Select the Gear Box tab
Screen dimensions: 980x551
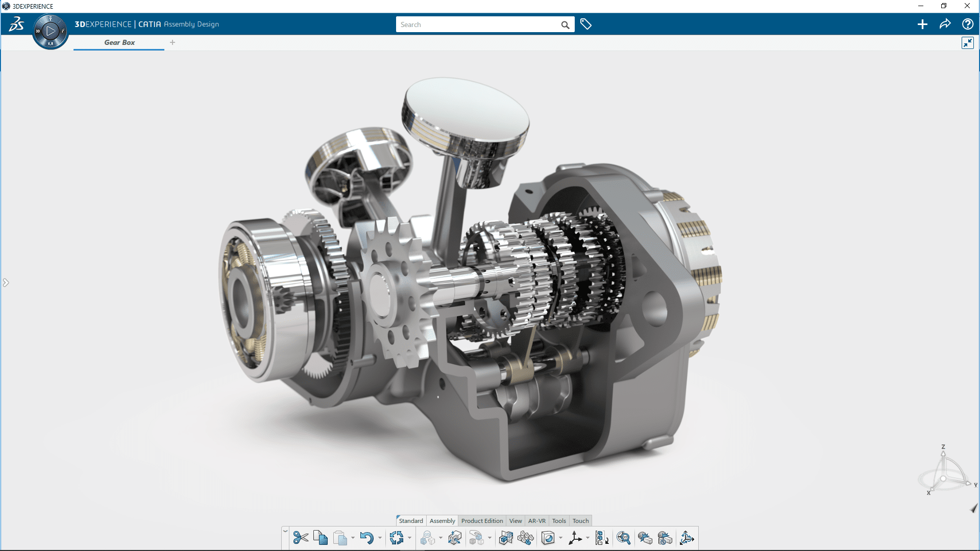[x=119, y=42]
